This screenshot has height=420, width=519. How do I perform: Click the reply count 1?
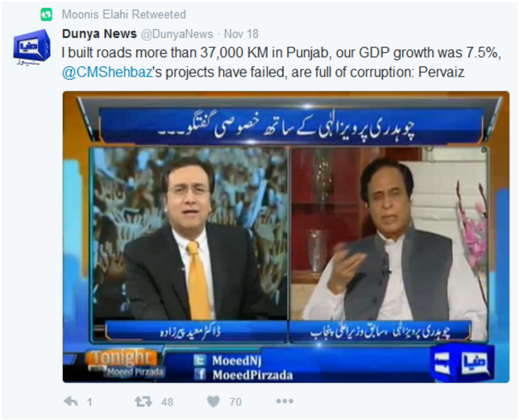pyautogui.click(x=89, y=402)
